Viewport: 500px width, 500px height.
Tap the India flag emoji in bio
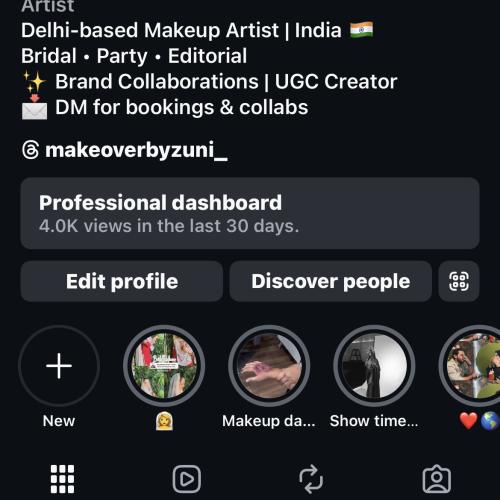click(x=361, y=30)
